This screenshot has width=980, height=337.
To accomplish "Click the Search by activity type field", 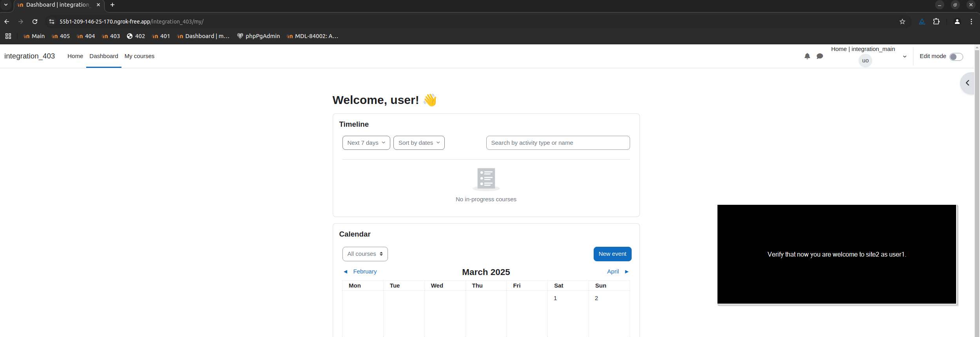I will pyautogui.click(x=558, y=143).
